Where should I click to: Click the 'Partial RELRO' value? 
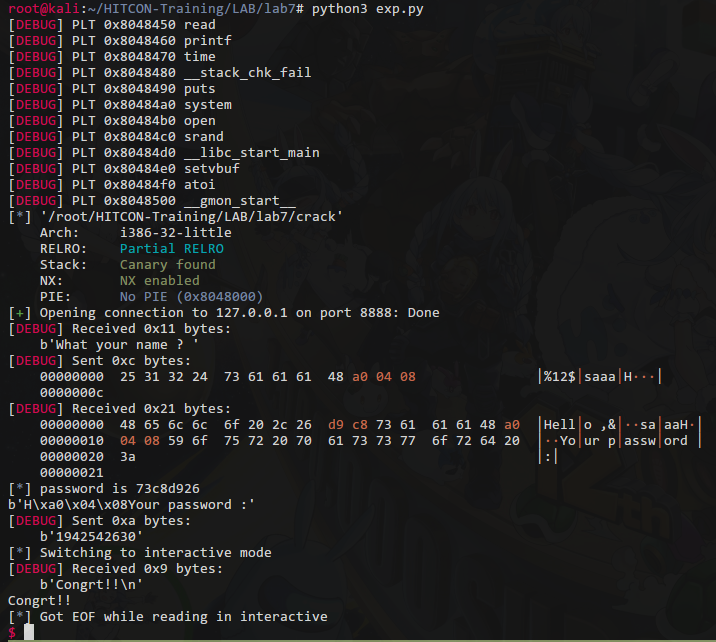(x=172, y=248)
